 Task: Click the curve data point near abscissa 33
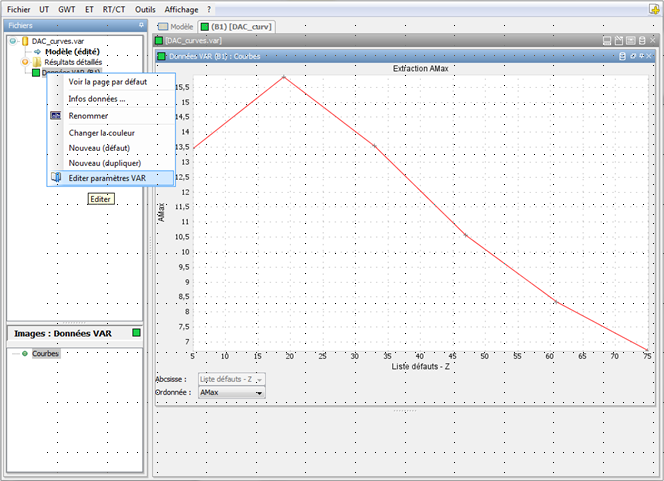[x=374, y=146]
